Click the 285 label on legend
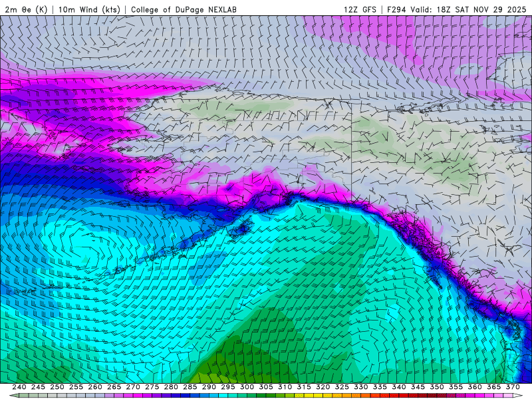Screen dimensions: 532x399 coord(190,387)
